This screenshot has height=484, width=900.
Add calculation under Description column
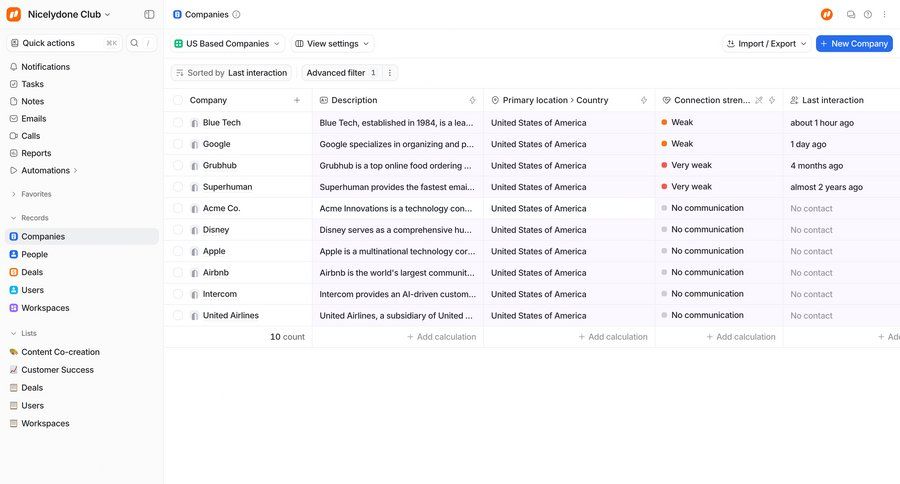pos(441,337)
